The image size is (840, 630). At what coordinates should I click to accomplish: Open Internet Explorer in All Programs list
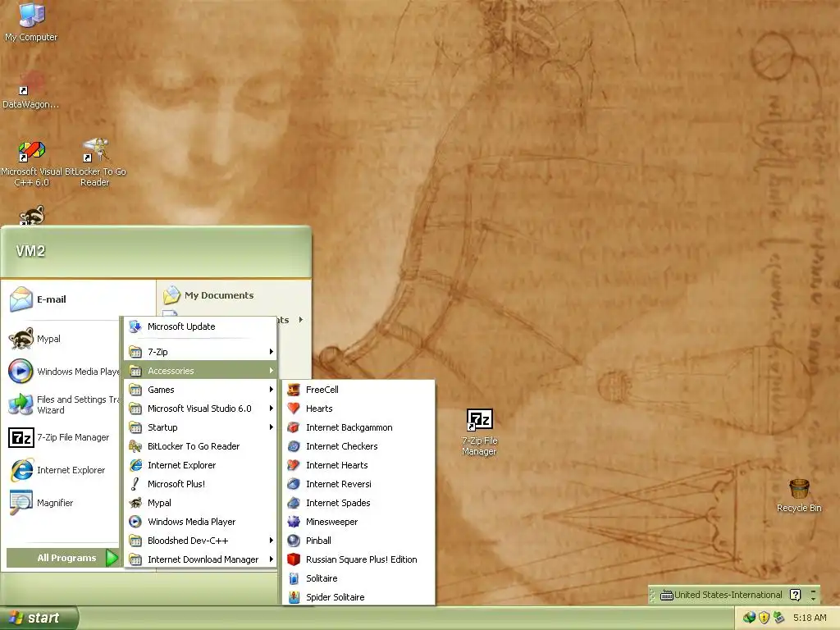(200, 465)
